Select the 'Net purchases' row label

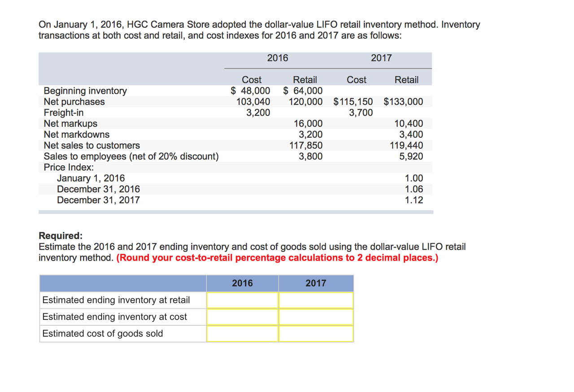tap(74, 102)
